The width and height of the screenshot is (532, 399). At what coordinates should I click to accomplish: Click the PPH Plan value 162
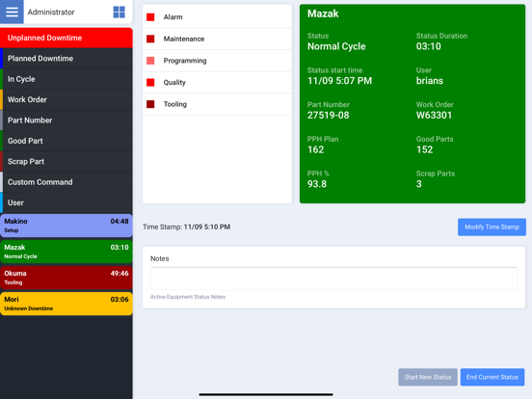point(315,149)
